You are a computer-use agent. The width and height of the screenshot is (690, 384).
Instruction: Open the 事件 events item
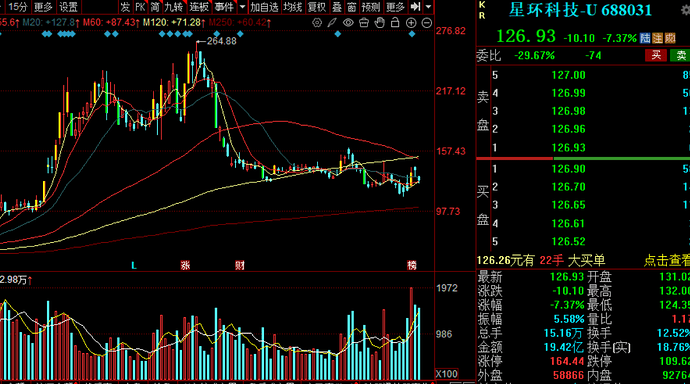224,7
